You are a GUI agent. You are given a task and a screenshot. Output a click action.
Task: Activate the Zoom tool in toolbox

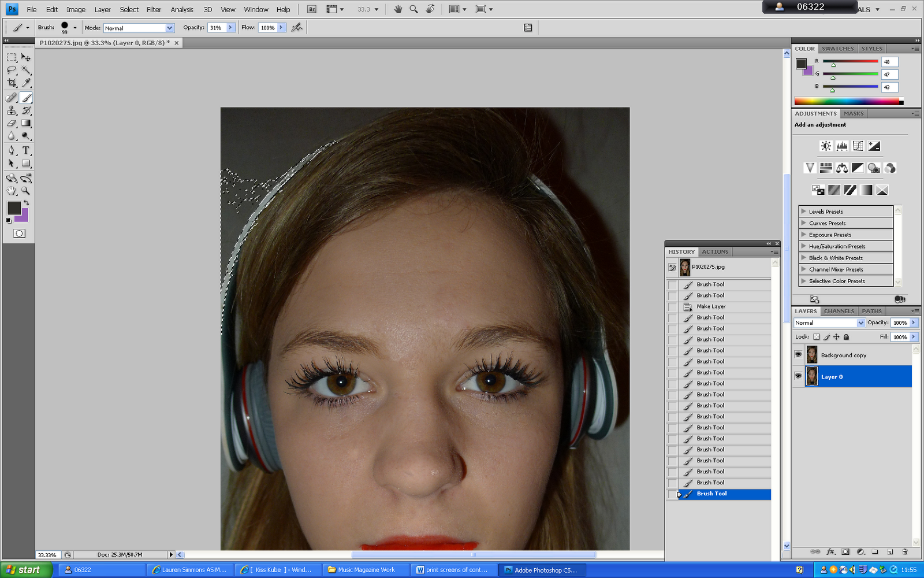pos(26,191)
